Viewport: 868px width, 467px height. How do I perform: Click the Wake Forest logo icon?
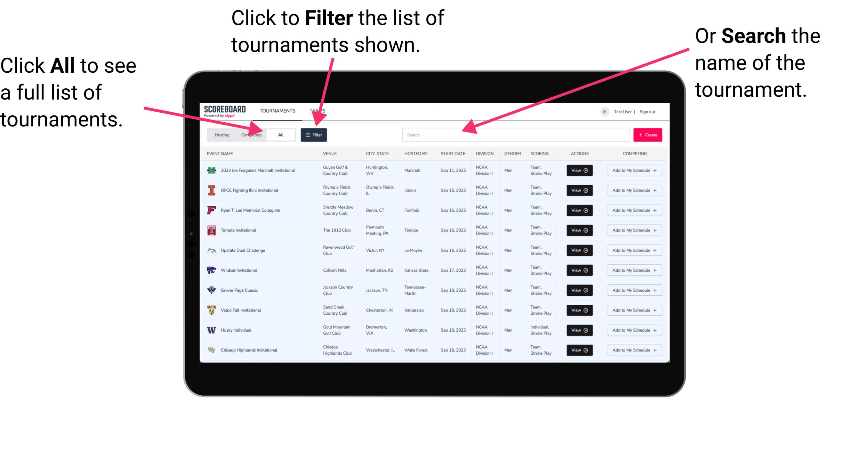pos(211,350)
